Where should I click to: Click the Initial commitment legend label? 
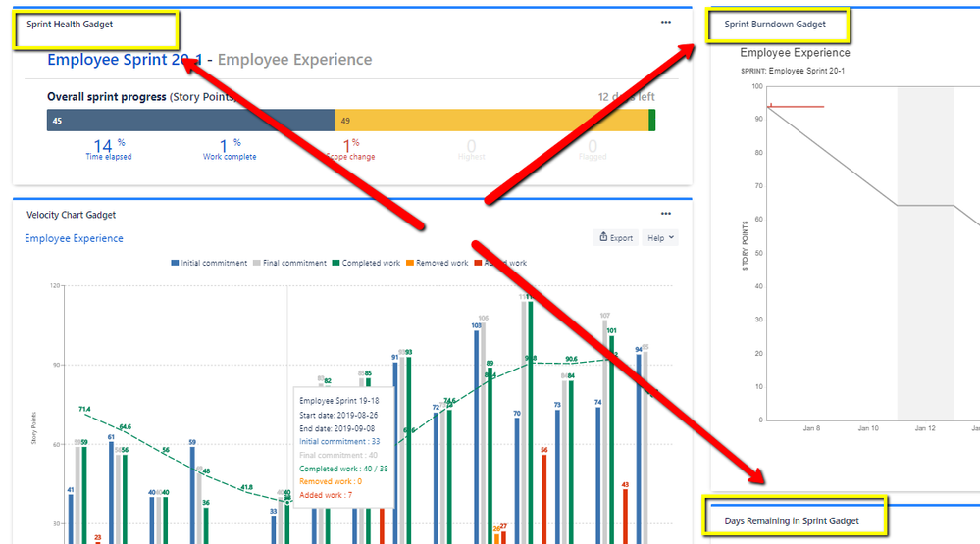tap(214, 263)
